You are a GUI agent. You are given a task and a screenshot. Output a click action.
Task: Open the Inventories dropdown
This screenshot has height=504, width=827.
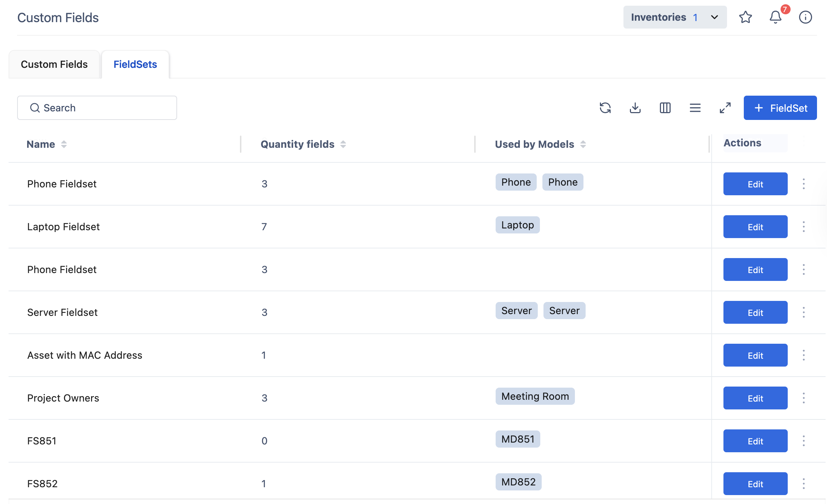pyautogui.click(x=675, y=17)
